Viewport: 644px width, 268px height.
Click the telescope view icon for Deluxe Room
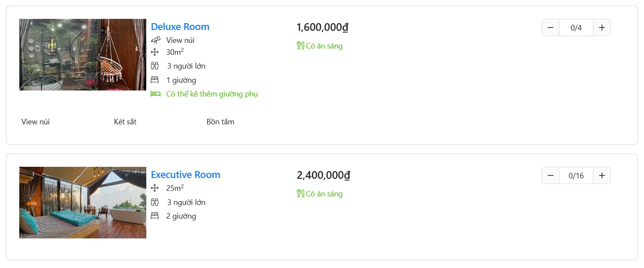[x=155, y=40]
